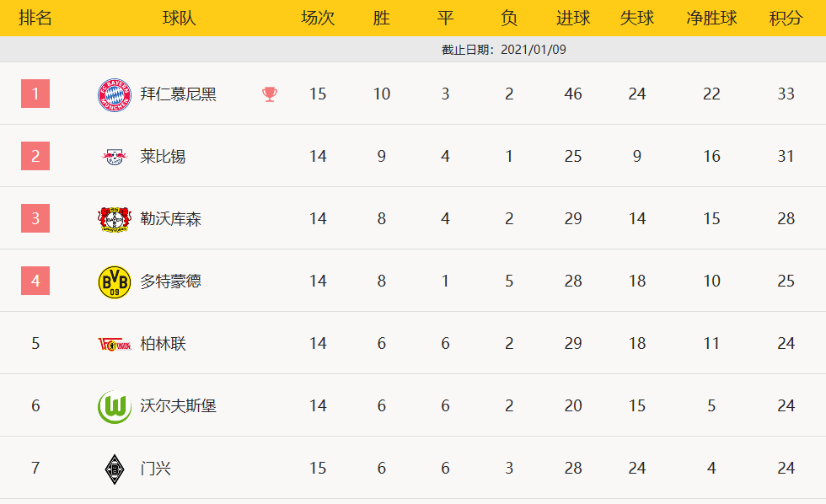Click the 截止日期 2021/01/09 date bar
This screenshot has height=504, width=826.
503,50
